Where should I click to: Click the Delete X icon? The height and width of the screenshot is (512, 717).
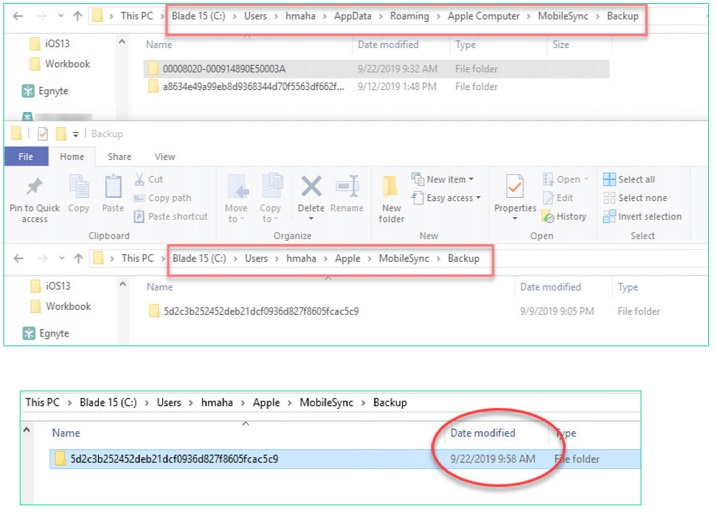click(x=311, y=187)
